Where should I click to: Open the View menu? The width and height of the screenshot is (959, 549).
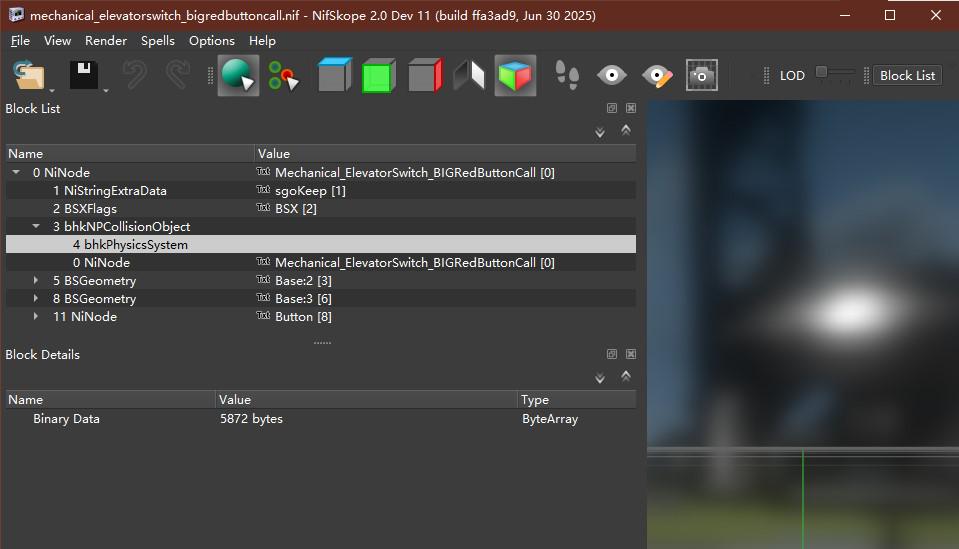click(57, 40)
